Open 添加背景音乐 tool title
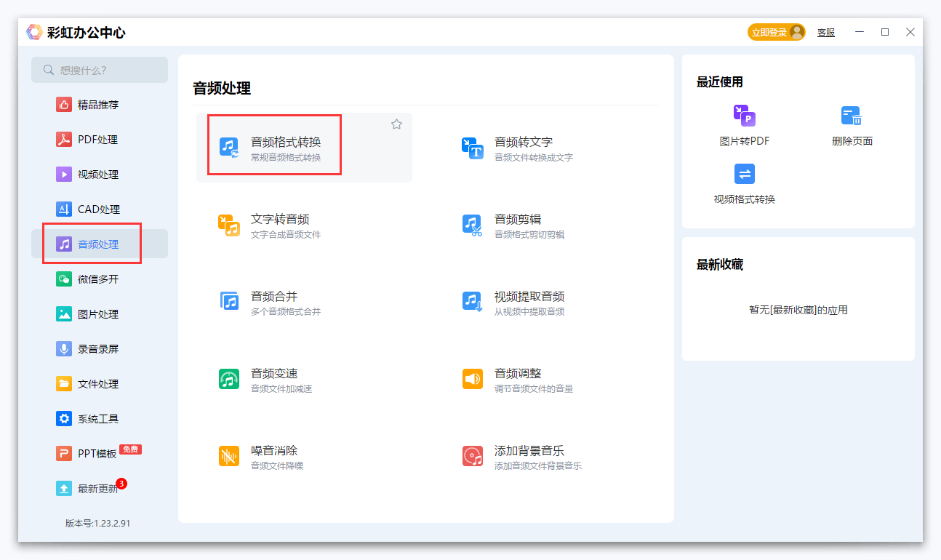Screen dimensions: 941x560 click(x=529, y=450)
